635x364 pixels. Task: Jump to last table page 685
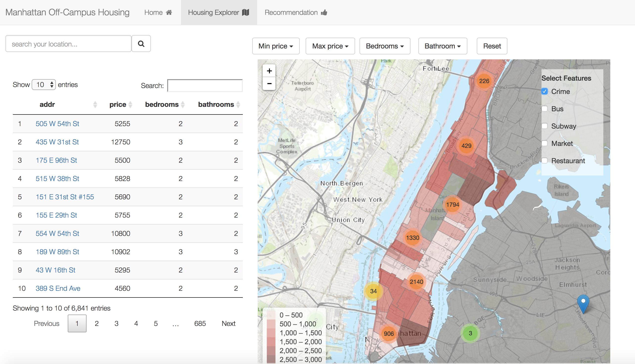coord(200,323)
